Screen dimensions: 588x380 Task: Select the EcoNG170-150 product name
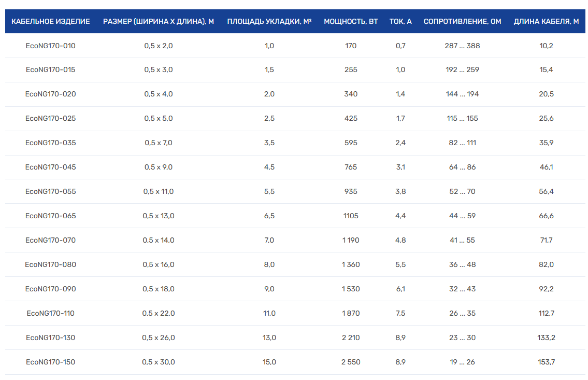50,362
